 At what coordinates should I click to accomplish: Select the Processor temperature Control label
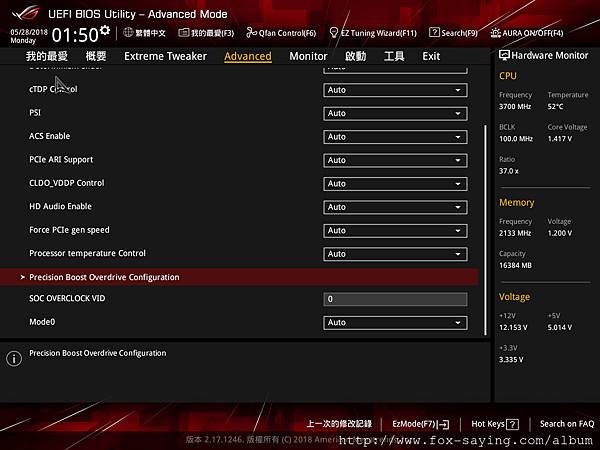(87, 253)
